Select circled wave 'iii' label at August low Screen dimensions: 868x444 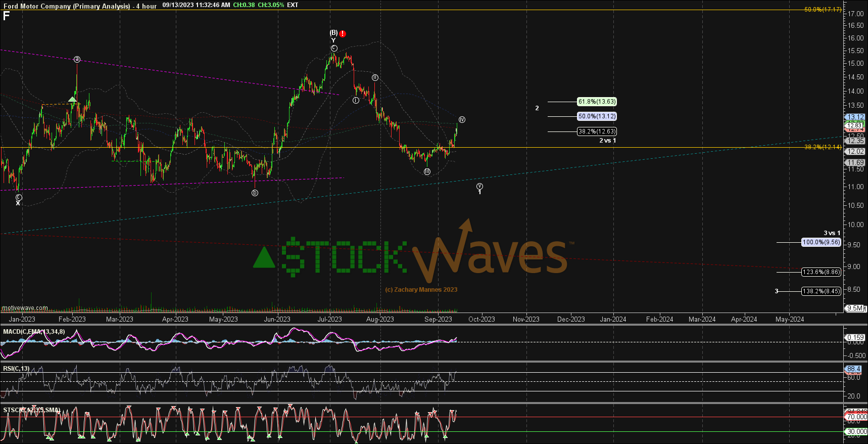tap(427, 171)
